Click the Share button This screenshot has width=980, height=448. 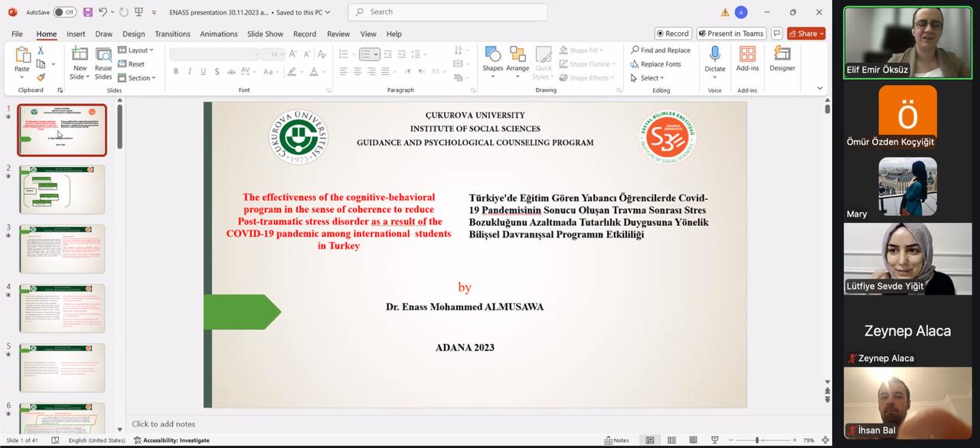point(806,34)
